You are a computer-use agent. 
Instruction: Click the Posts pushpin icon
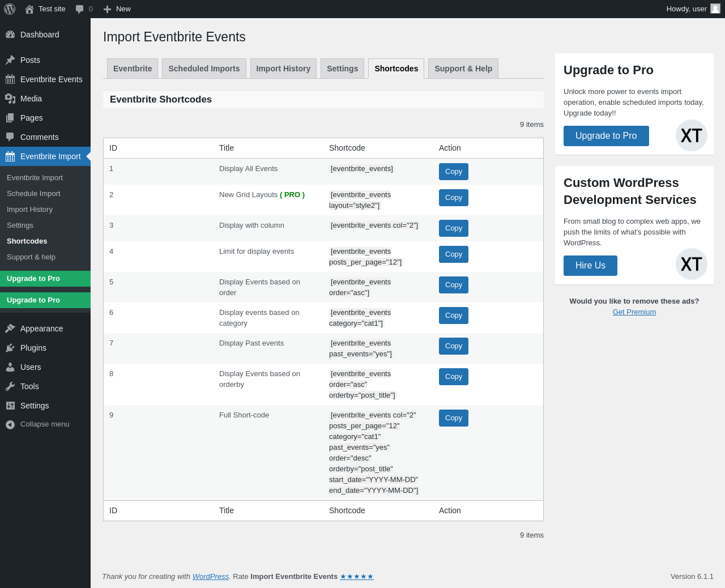pyautogui.click(x=10, y=60)
